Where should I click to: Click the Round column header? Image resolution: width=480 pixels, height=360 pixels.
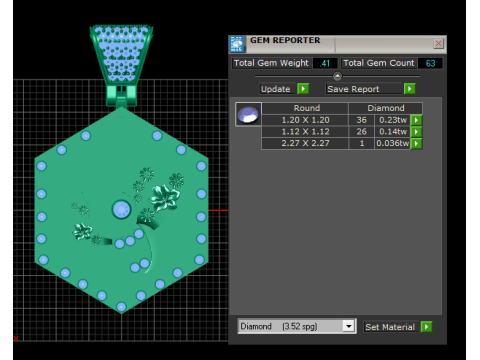click(305, 108)
